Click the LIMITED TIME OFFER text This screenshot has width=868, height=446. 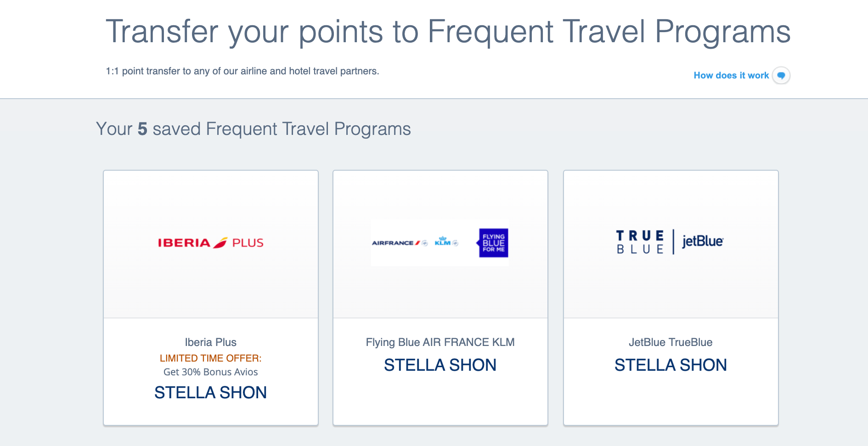click(210, 358)
